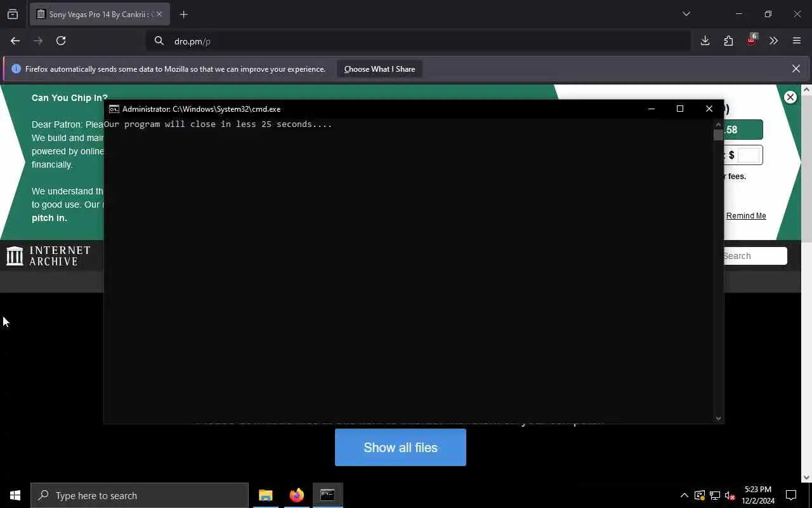Switch to Firefox in the taskbar

[x=297, y=495]
